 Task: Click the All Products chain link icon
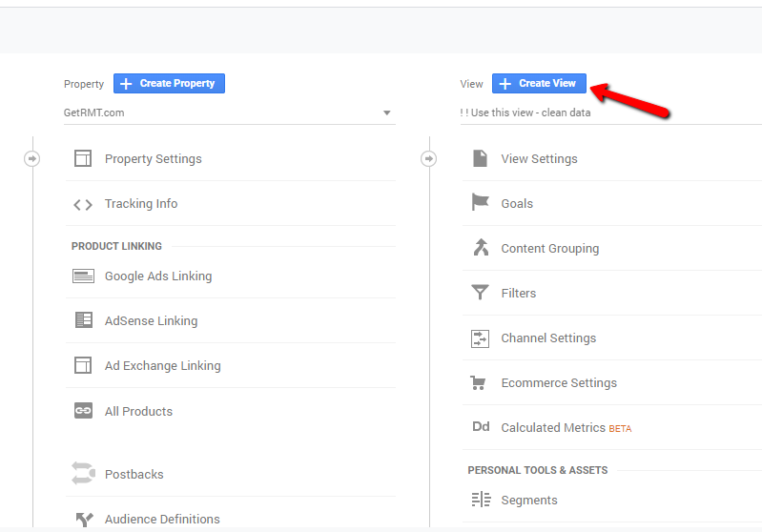click(x=83, y=411)
